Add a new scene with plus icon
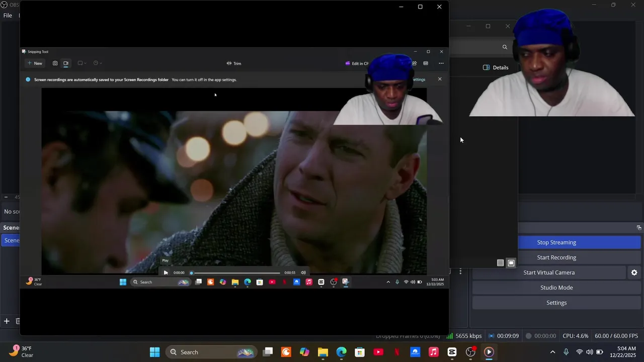The height and width of the screenshot is (362, 644). pyautogui.click(x=7, y=321)
